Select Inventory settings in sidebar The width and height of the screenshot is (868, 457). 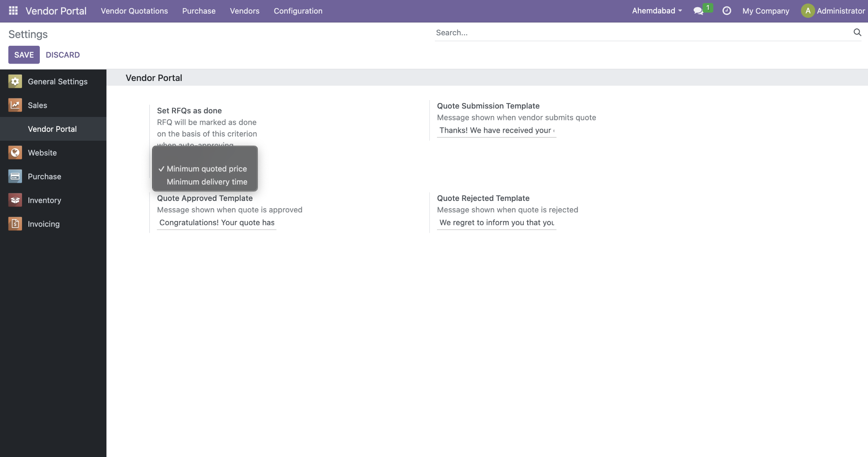53,200
